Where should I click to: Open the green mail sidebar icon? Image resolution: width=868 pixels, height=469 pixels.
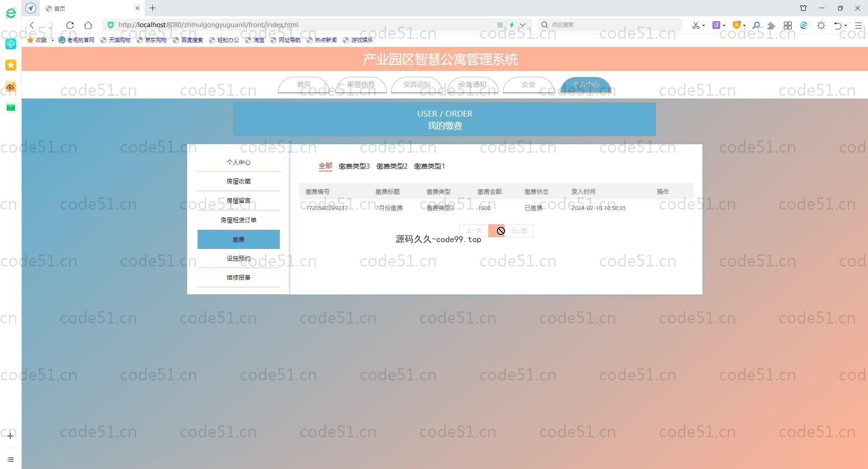coord(11,108)
